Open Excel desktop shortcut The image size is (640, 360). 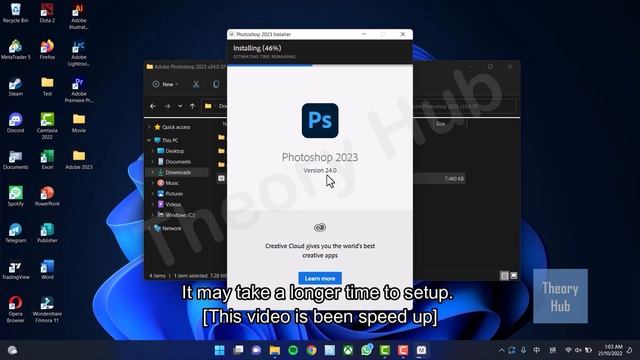click(47, 160)
